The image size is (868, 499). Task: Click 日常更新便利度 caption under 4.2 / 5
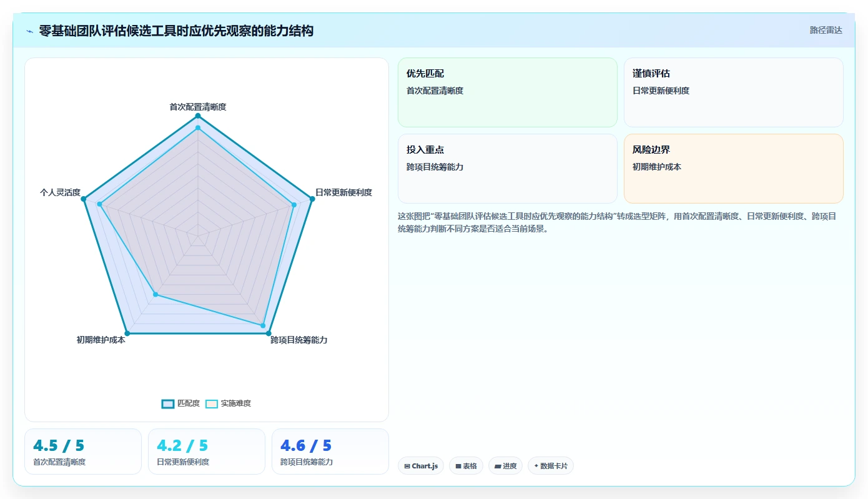coord(183,462)
